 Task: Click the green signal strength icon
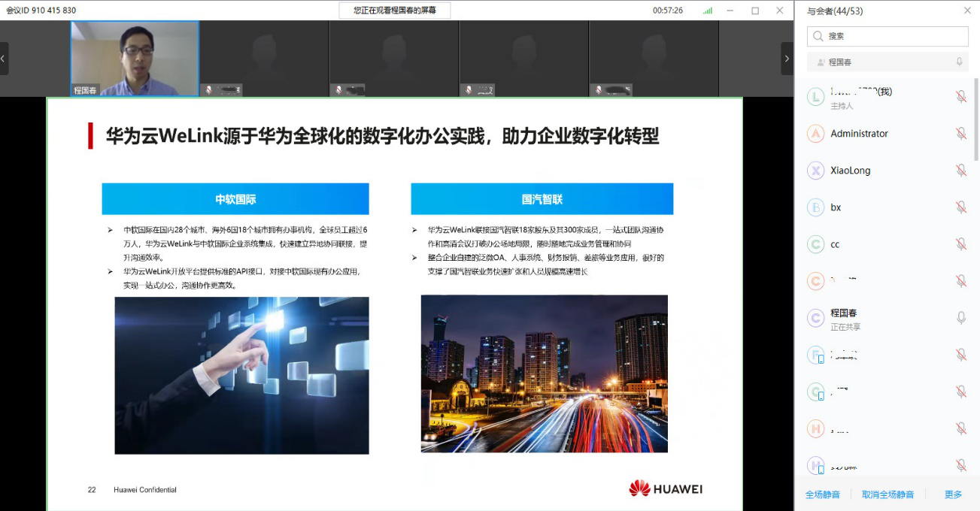point(708,11)
